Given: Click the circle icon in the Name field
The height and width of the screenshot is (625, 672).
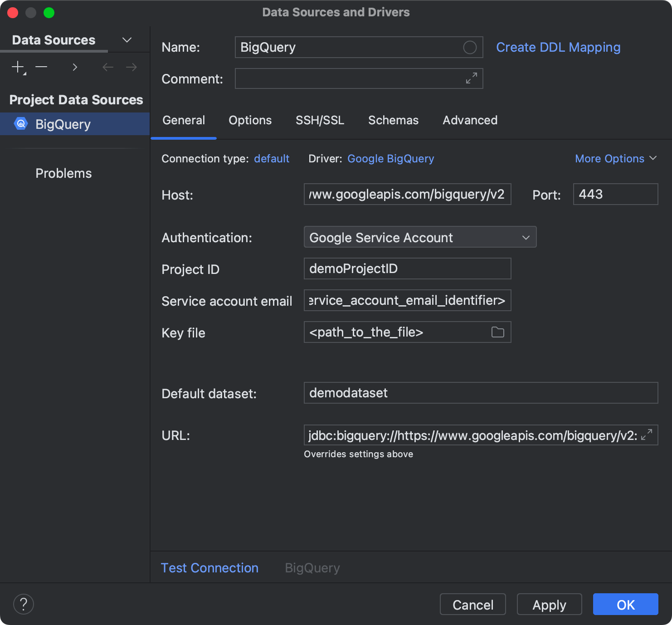Looking at the screenshot, I should 470,47.
